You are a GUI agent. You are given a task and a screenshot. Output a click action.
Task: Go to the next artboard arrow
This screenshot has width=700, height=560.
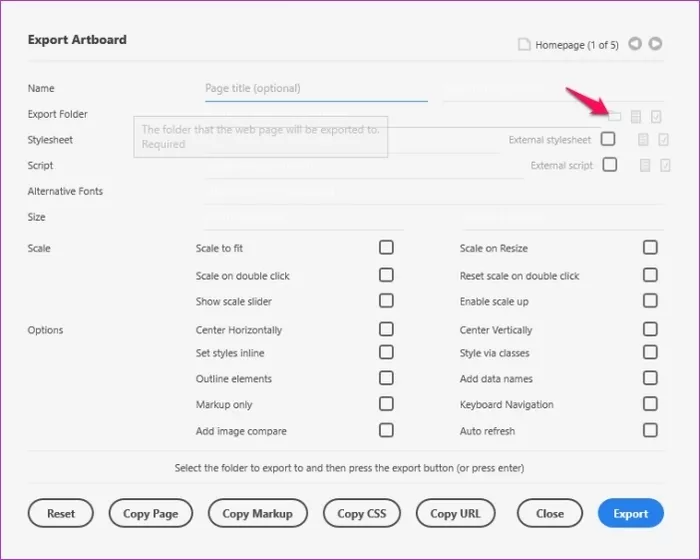coord(655,44)
